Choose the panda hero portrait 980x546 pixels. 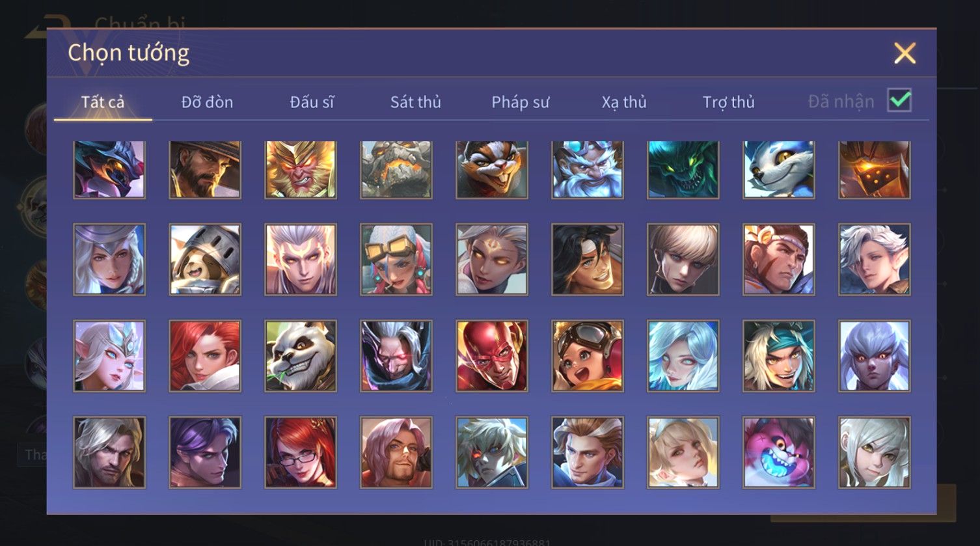(301, 356)
